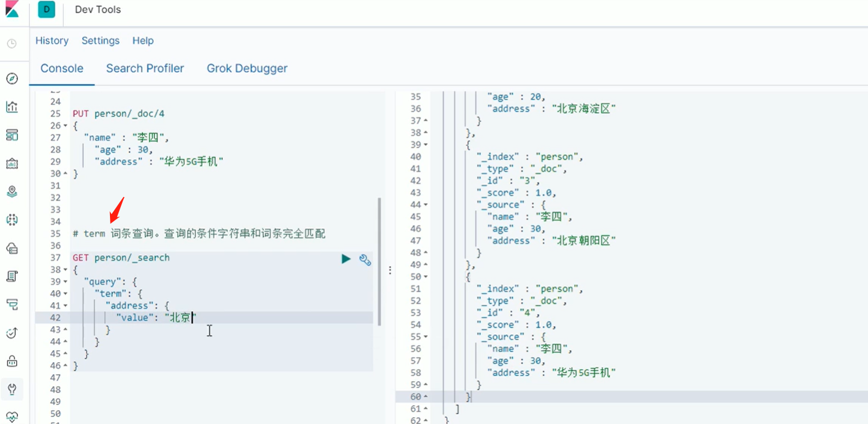Click the editor "term": { line

118,294
